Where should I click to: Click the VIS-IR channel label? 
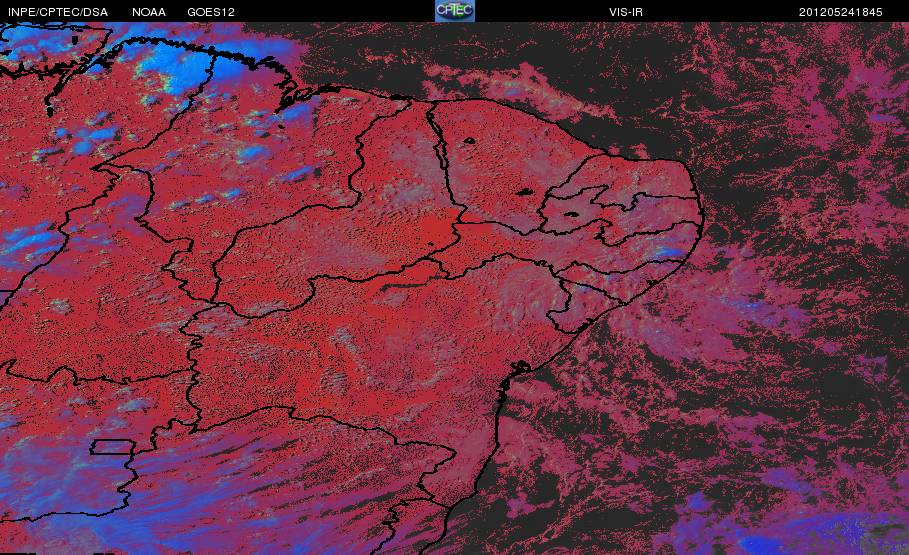(x=626, y=12)
